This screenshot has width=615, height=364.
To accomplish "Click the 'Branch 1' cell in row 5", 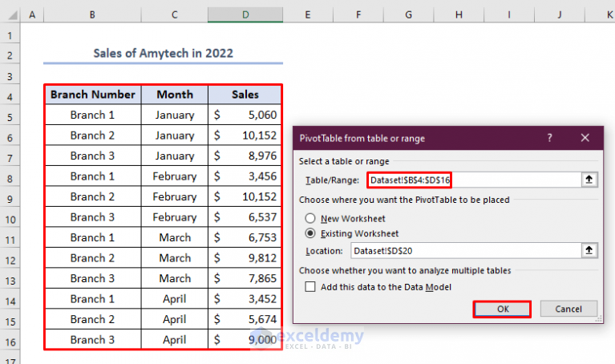I will point(93,115).
